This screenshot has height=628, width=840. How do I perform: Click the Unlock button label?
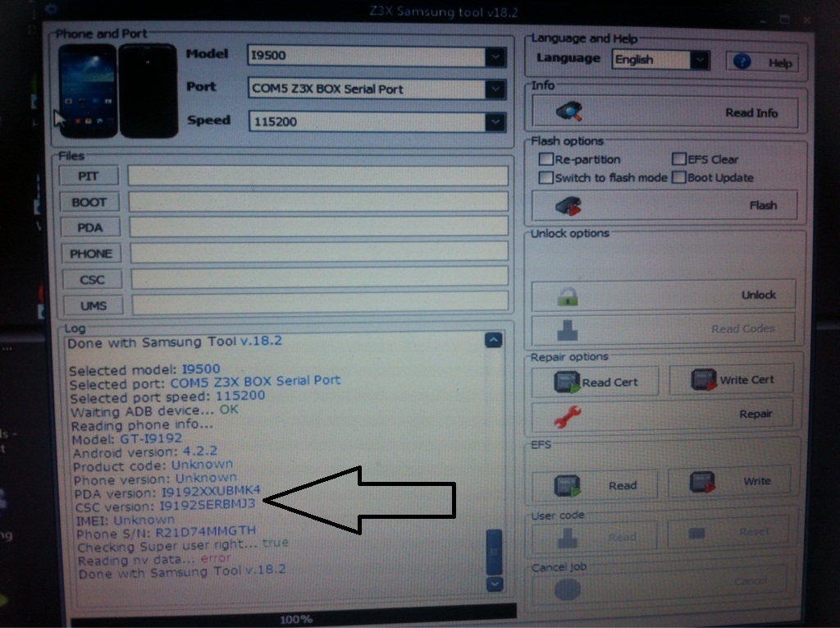pos(759,295)
